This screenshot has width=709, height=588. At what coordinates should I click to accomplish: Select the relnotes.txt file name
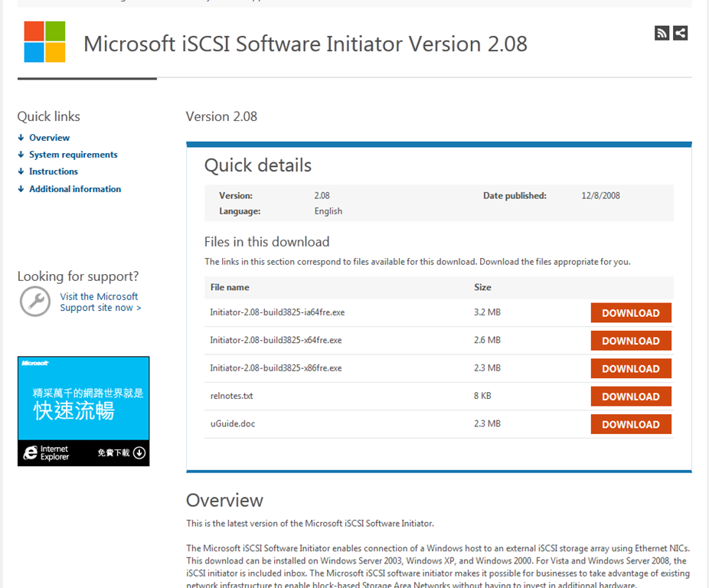(x=231, y=396)
